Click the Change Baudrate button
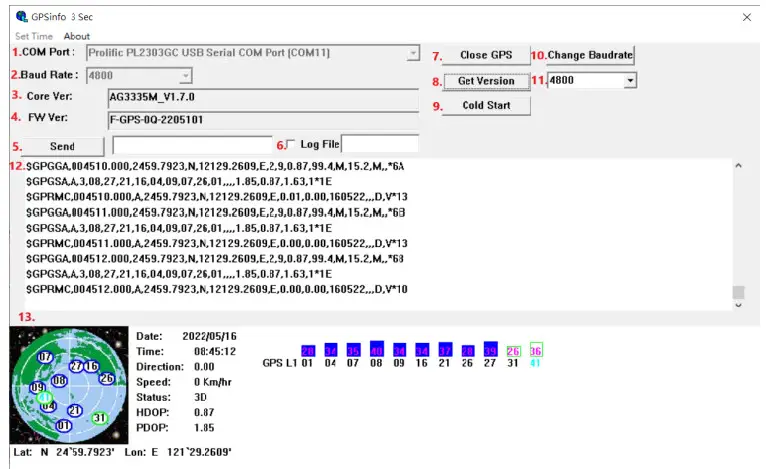The height and width of the screenshot is (469, 766). tap(590, 55)
